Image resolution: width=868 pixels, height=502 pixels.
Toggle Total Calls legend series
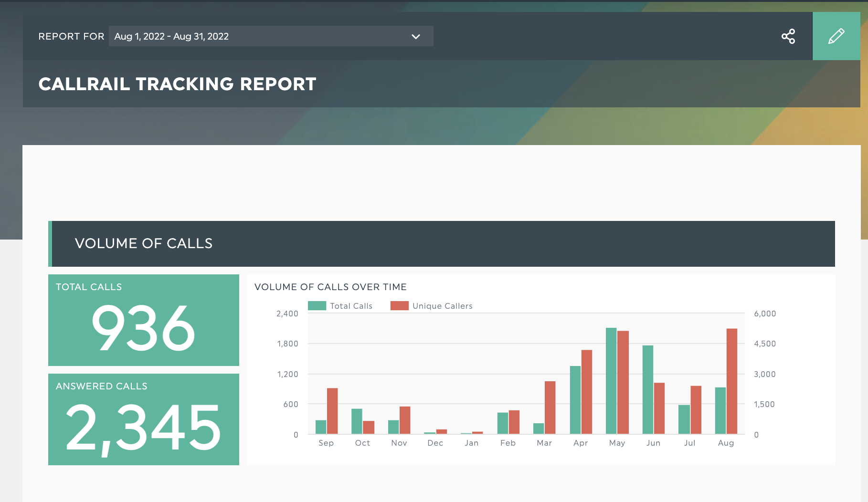(351, 306)
